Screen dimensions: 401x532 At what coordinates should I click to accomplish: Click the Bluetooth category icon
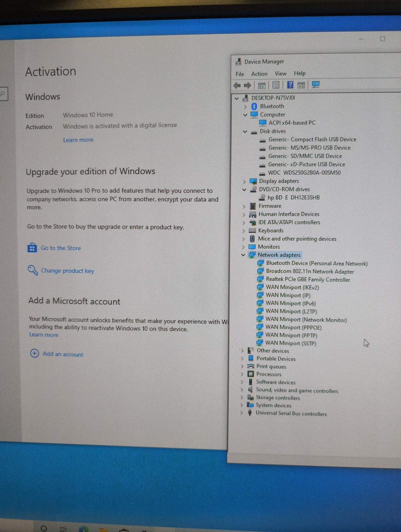(254, 107)
